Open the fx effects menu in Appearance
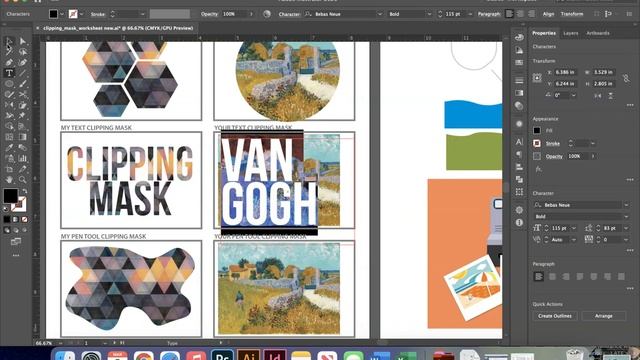 (x=538, y=169)
